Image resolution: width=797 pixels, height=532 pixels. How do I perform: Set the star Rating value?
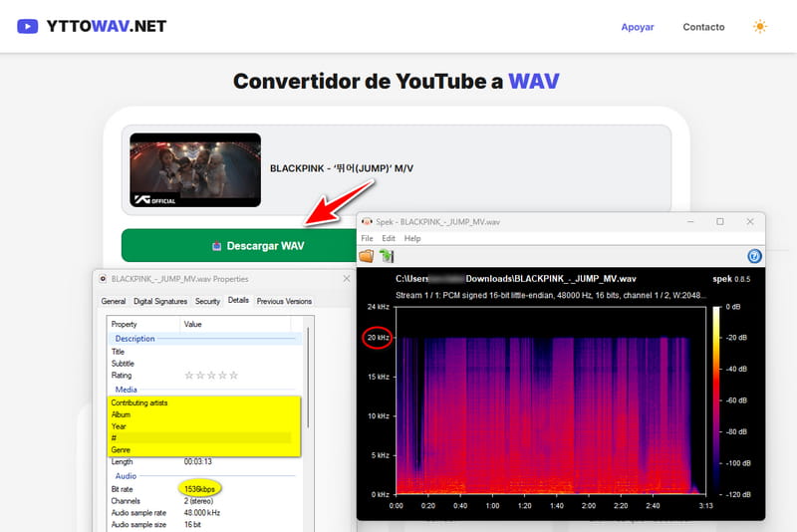[211, 375]
